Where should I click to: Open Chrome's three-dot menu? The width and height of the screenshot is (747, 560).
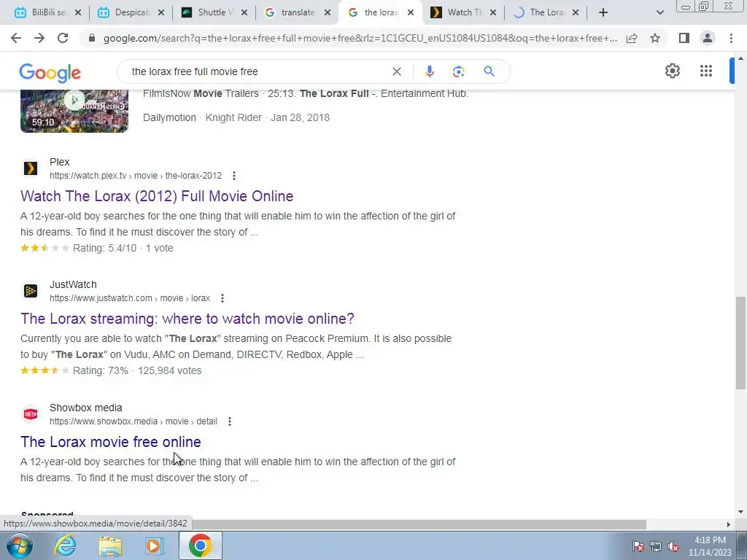click(x=731, y=38)
